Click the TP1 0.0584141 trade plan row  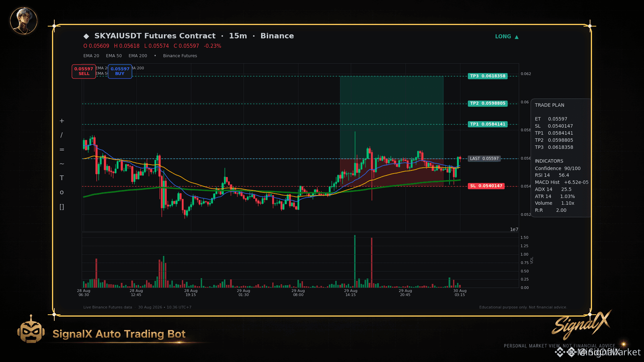[554, 133]
